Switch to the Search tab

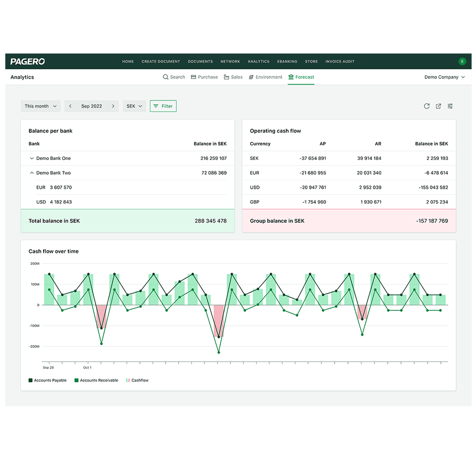coord(174,77)
